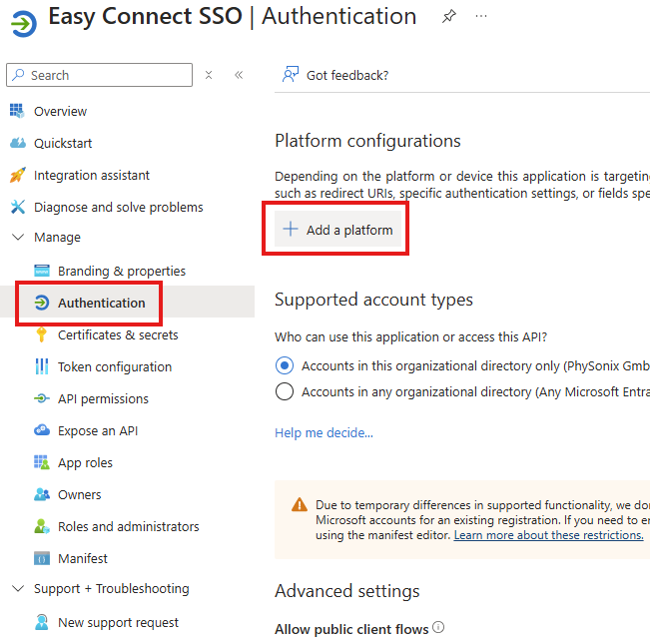650x644 pixels.
Task: Open Certificates & secrets
Action: [x=118, y=334]
